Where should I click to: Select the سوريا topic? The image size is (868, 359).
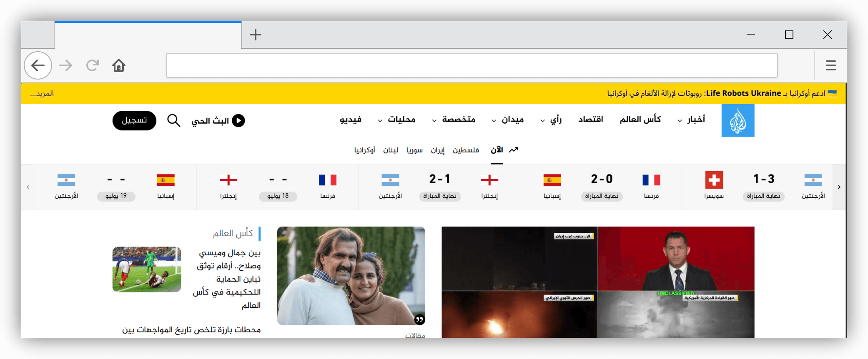coord(415,150)
